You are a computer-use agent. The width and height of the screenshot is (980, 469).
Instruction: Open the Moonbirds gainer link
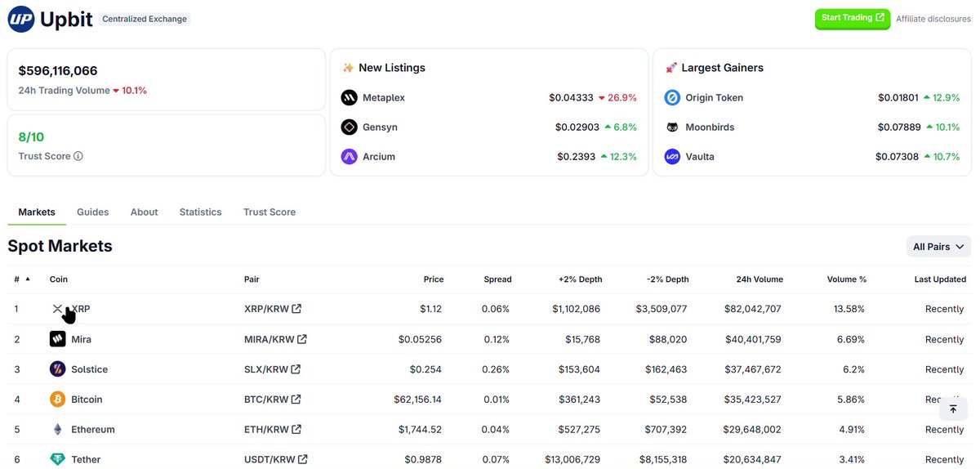click(710, 127)
